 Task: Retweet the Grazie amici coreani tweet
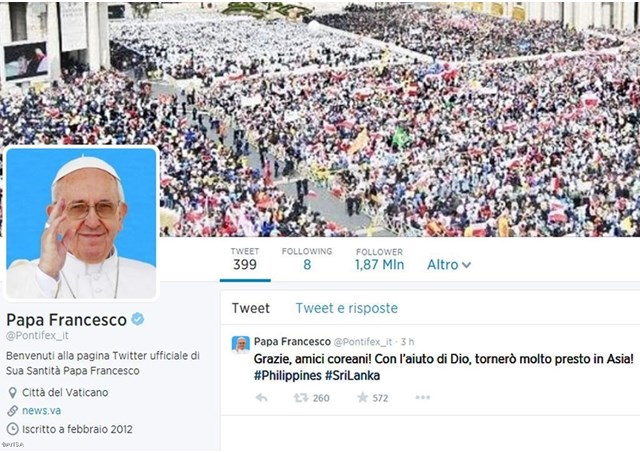[x=301, y=397]
